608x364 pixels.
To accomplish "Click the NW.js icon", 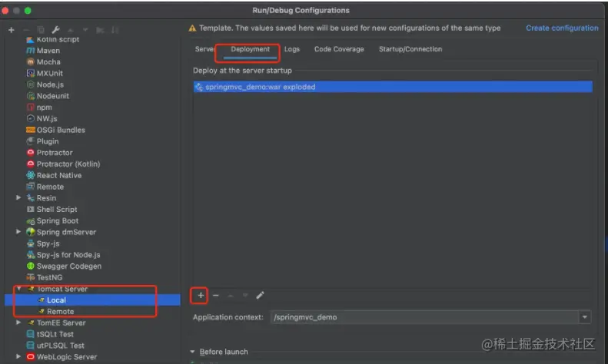I will pyautogui.click(x=31, y=118).
